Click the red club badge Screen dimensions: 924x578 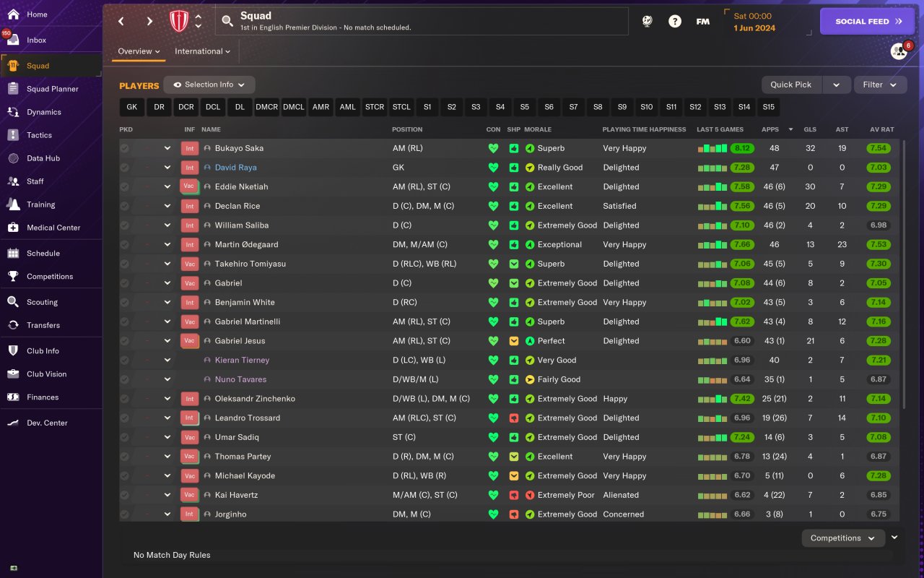click(178, 21)
